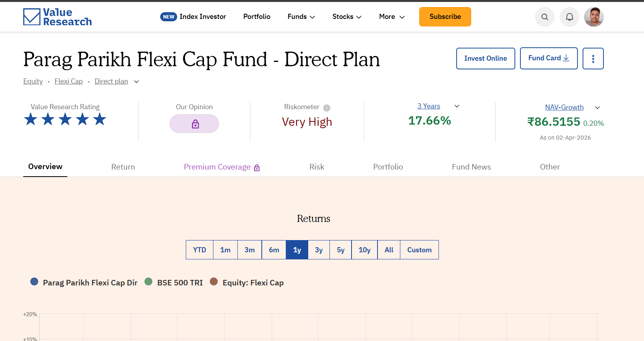Click the Invest Online button
The height and width of the screenshot is (341, 644).
485,58
